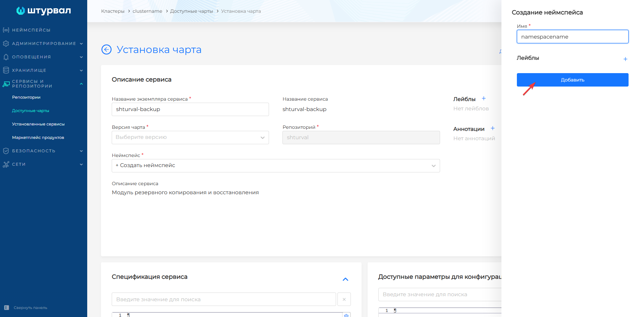This screenshot has height=317, width=644.
Task: Select the Хранилище database icon
Action: coord(6,70)
